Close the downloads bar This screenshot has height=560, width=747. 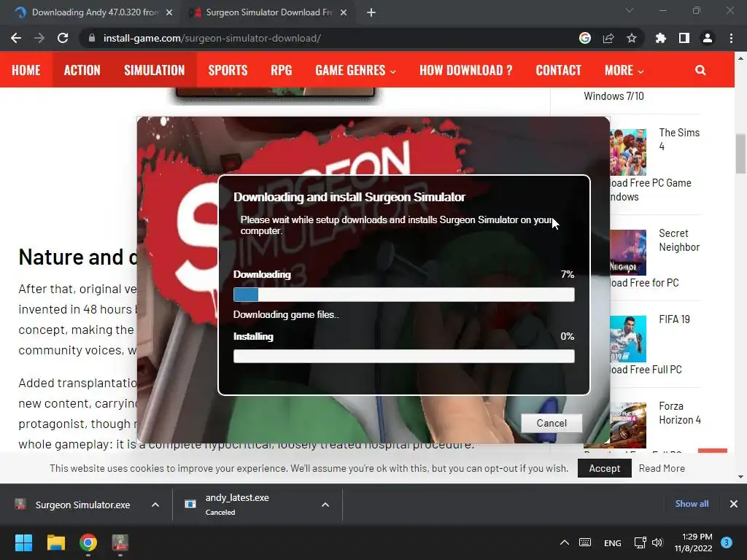coord(734,504)
